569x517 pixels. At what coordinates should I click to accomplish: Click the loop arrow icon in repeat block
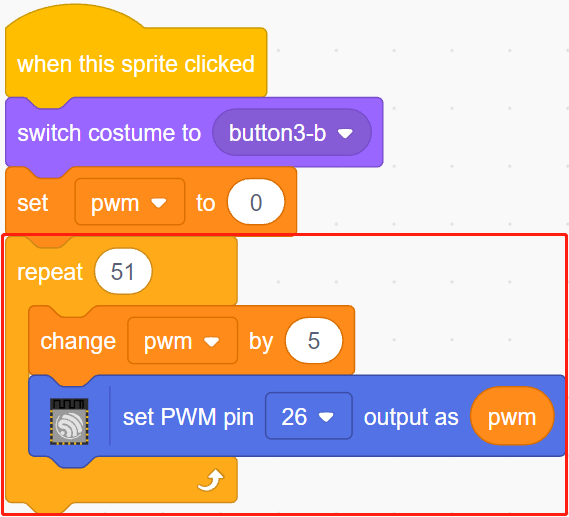tap(211, 480)
